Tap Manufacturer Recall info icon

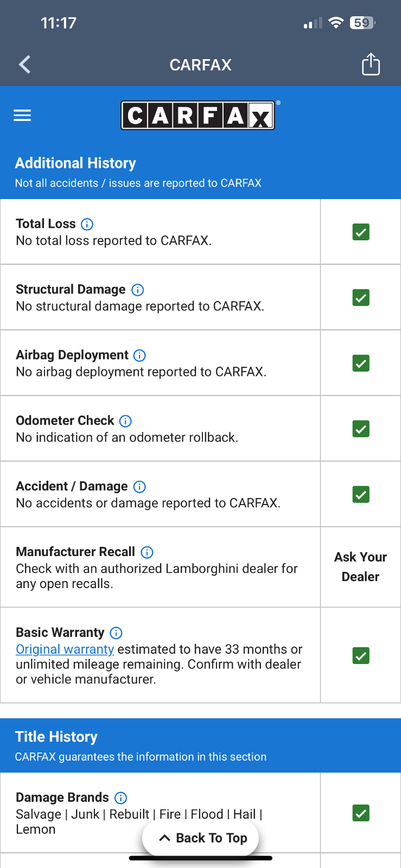coord(147,552)
